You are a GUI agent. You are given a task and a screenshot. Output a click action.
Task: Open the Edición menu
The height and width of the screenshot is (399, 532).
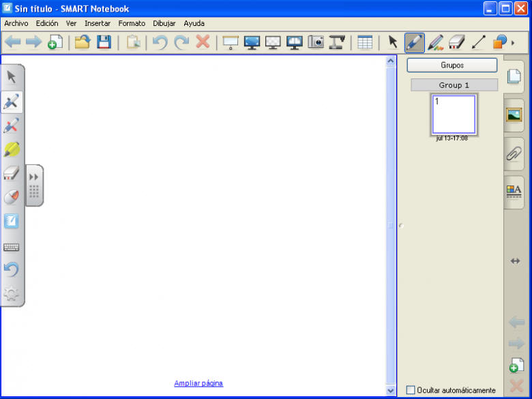(x=47, y=23)
